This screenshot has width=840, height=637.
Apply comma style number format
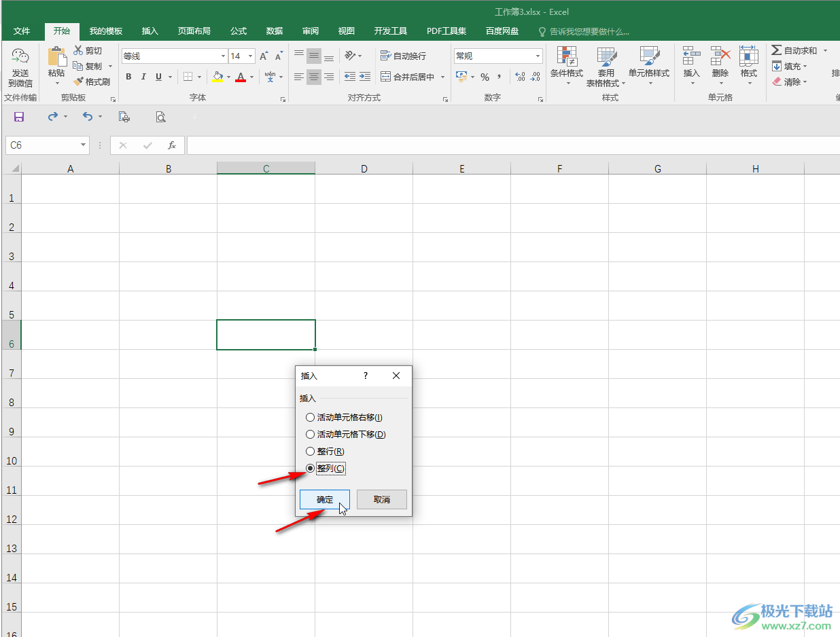coord(500,77)
